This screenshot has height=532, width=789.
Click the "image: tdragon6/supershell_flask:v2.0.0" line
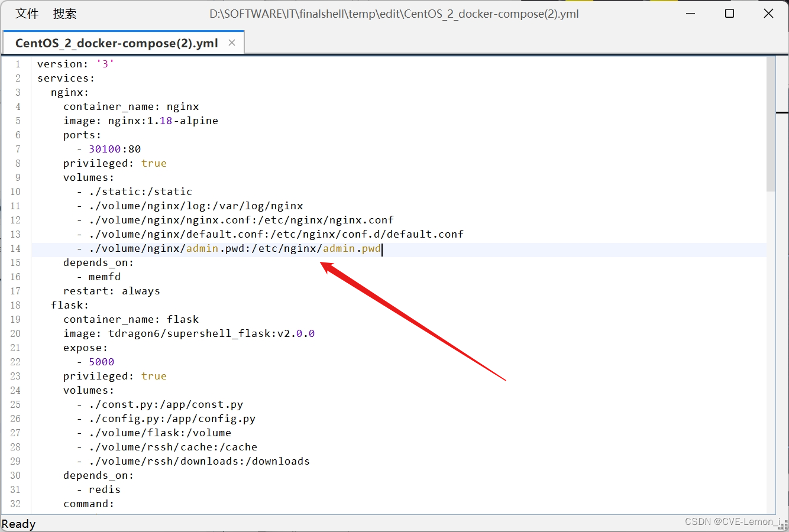(x=189, y=333)
